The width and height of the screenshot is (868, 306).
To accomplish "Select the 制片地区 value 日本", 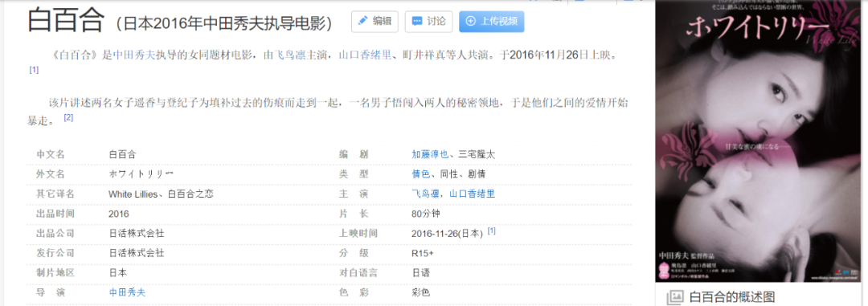I will click(118, 273).
